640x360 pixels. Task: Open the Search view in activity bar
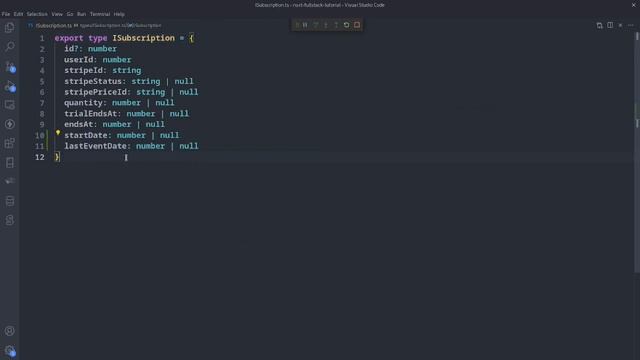pos(9,47)
